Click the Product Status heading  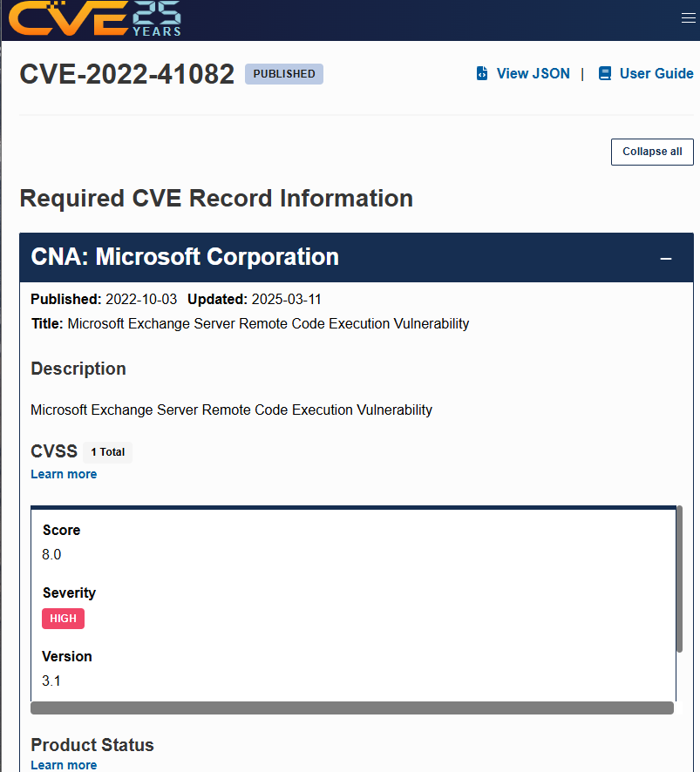pos(92,745)
